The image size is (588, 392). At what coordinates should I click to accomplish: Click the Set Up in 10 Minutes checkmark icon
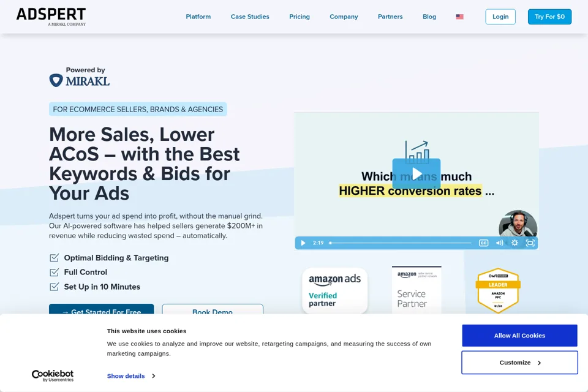(54, 287)
